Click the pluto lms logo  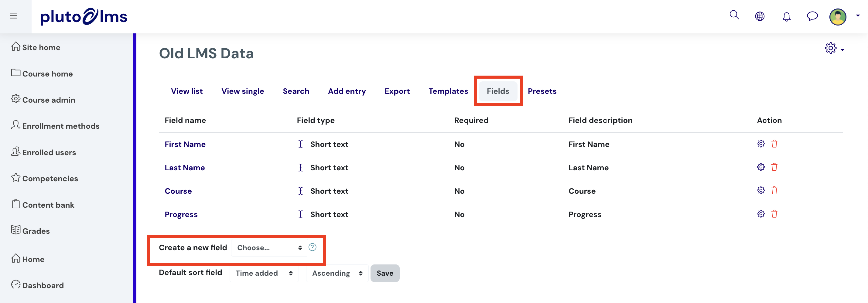(x=84, y=16)
